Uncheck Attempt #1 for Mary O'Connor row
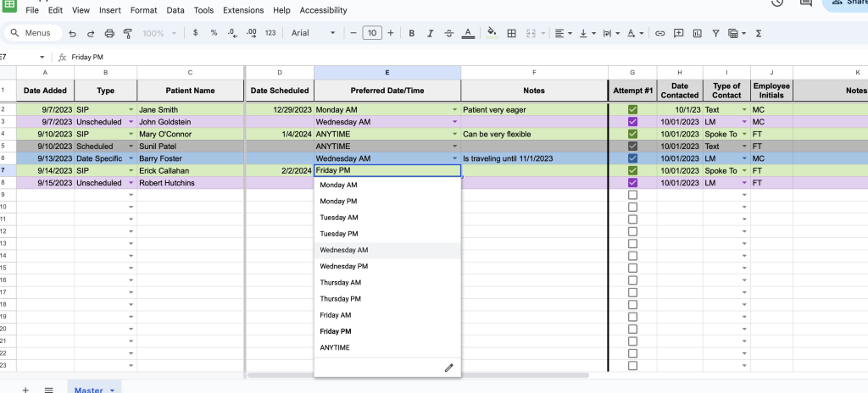This screenshot has width=868, height=393. pyautogui.click(x=632, y=134)
